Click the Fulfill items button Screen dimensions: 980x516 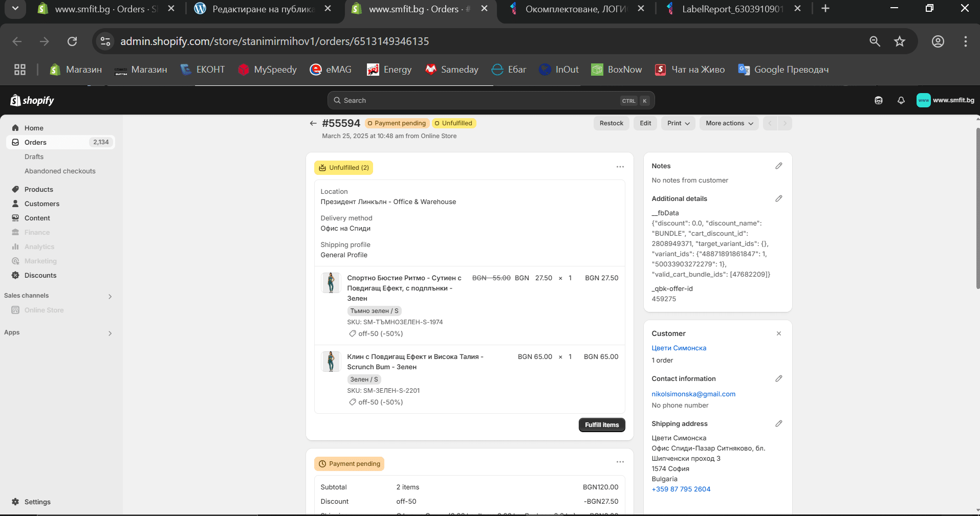tap(601, 425)
